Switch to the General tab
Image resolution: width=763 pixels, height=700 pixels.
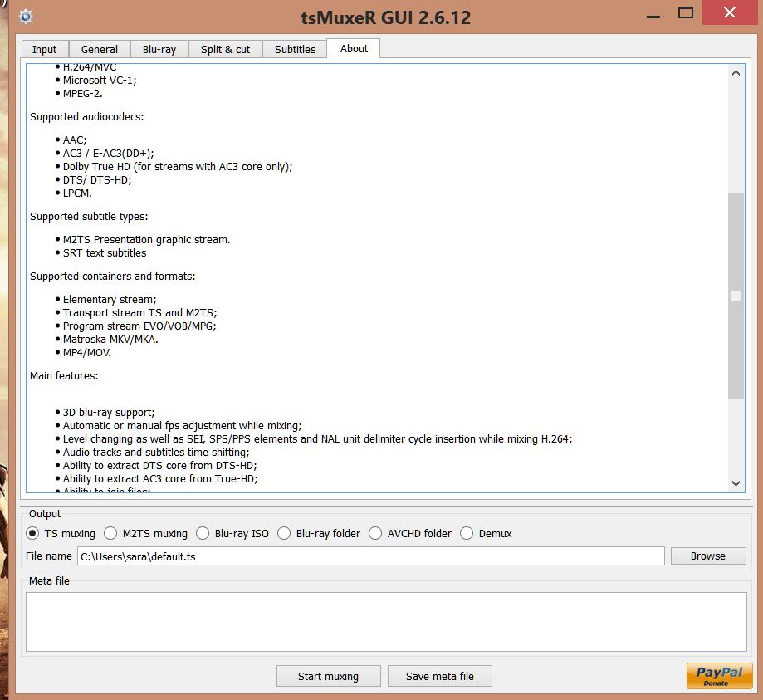point(100,49)
